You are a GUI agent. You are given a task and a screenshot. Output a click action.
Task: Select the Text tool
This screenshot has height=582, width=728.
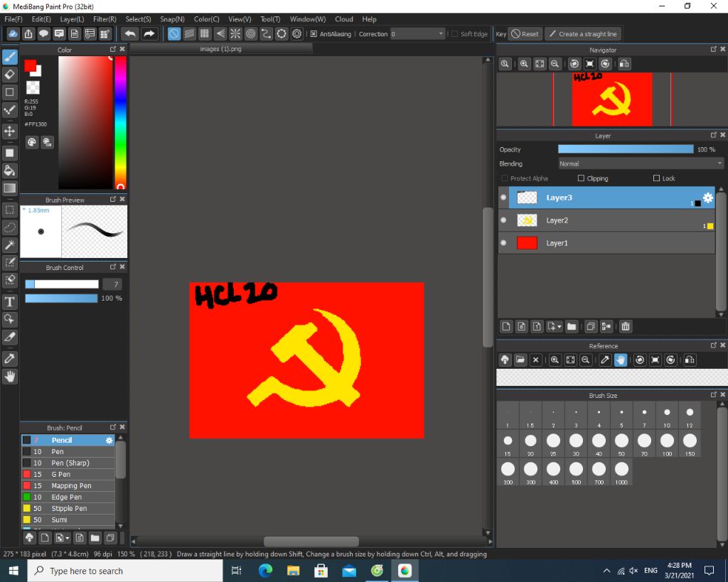click(10, 302)
